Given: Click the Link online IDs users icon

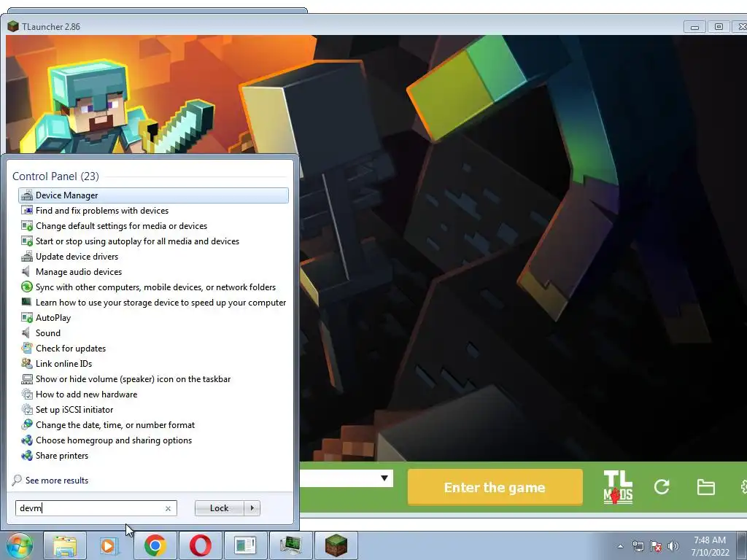Looking at the screenshot, I should 27,363.
